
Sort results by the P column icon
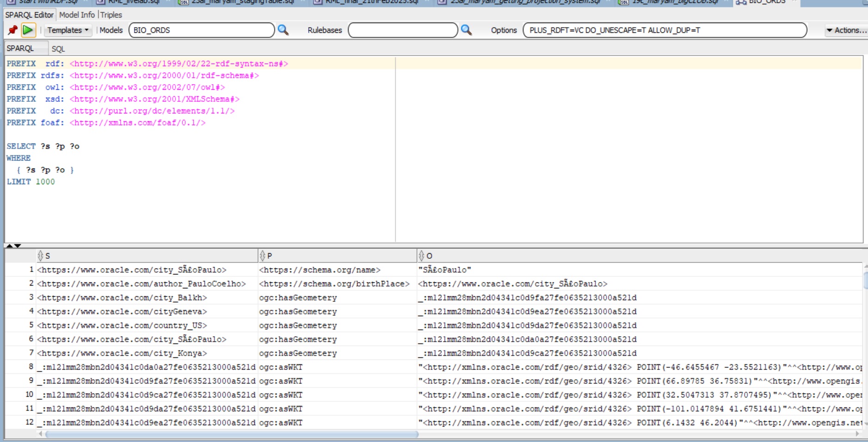coord(262,255)
